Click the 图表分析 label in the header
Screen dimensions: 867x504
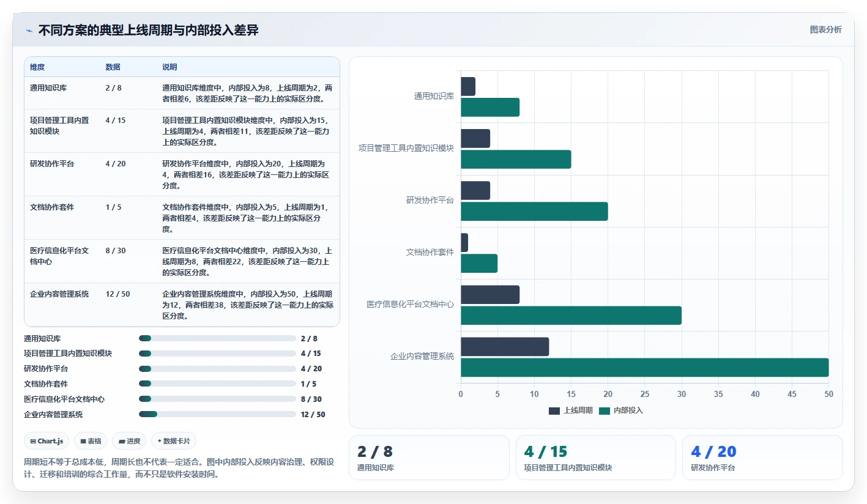coord(825,29)
